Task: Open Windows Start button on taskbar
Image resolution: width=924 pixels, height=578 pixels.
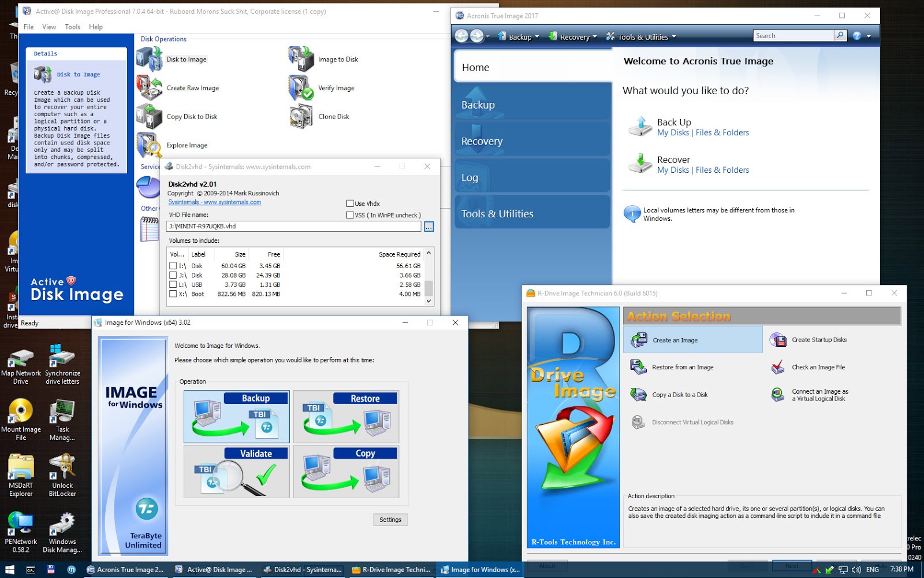Action: (10, 569)
